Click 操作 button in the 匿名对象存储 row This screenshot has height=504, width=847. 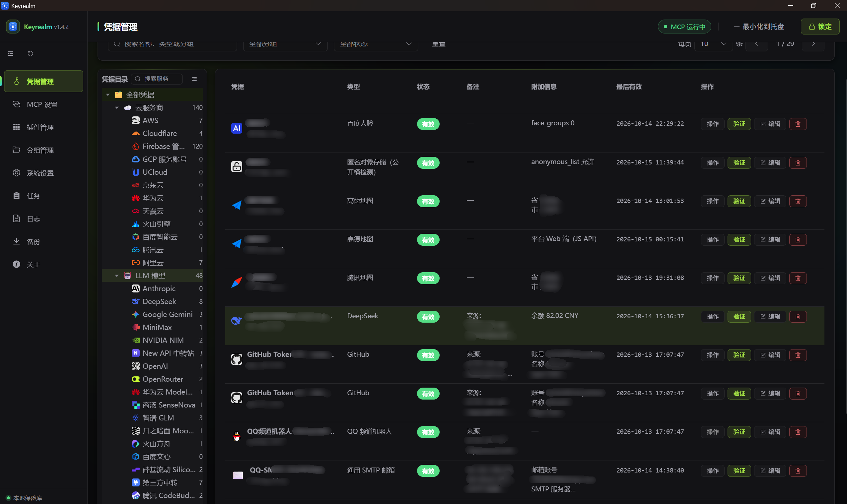click(x=712, y=162)
